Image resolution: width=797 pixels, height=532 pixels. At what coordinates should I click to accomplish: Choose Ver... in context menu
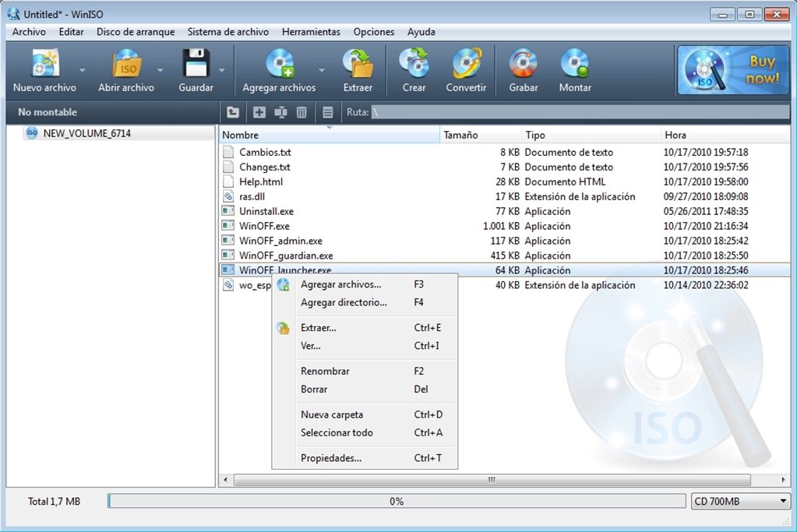(x=365, y=346)
